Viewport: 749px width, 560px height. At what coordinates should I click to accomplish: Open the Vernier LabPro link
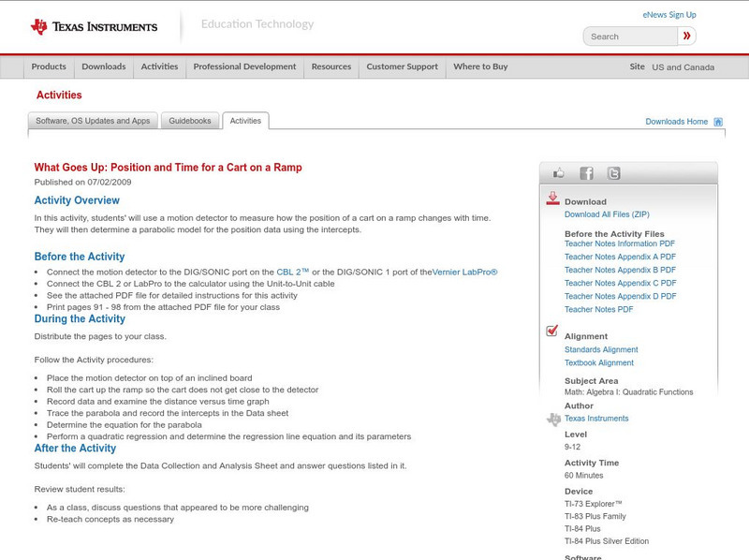[x=464, y=272]
